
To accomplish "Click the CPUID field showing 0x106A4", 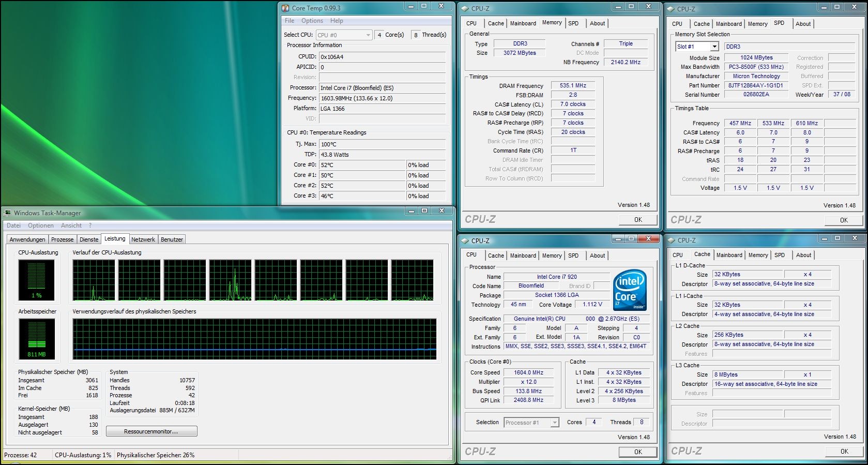I will (382, 57).
